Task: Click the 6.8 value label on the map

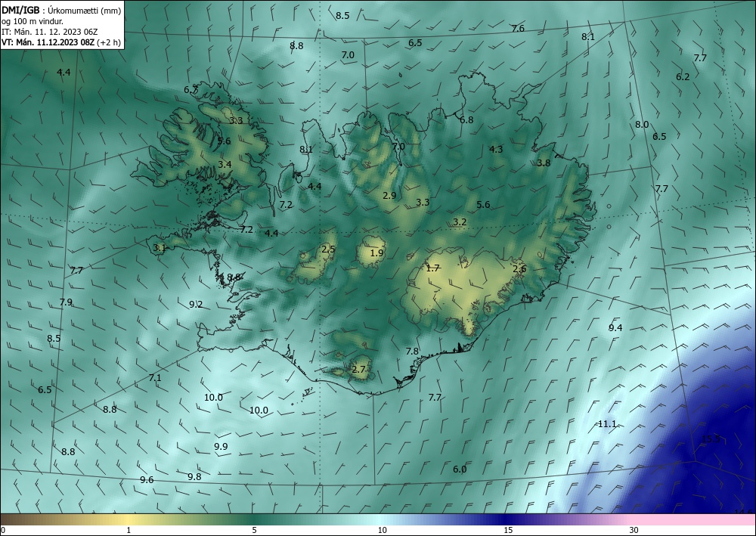Action: click(466, 120)
